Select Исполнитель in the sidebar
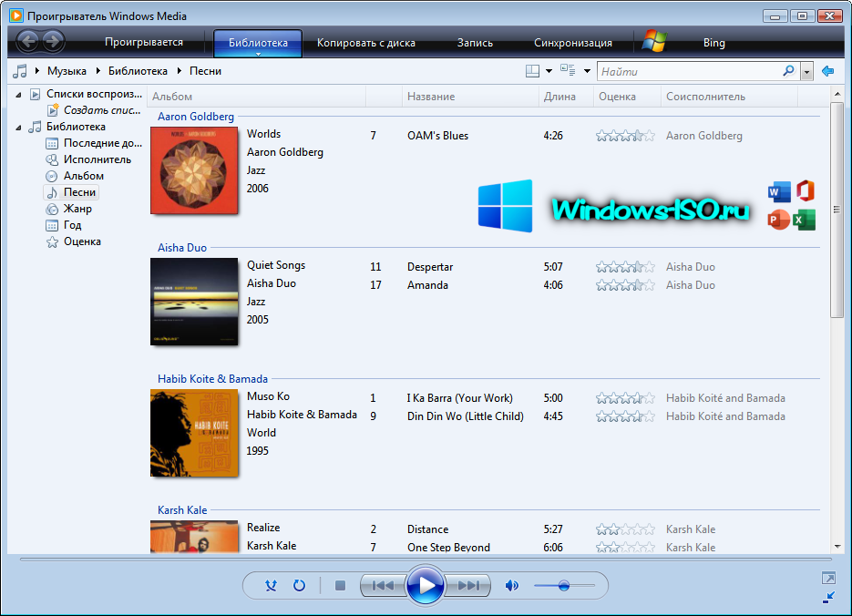This screenshot has height=616, width=852. (88, 159)
